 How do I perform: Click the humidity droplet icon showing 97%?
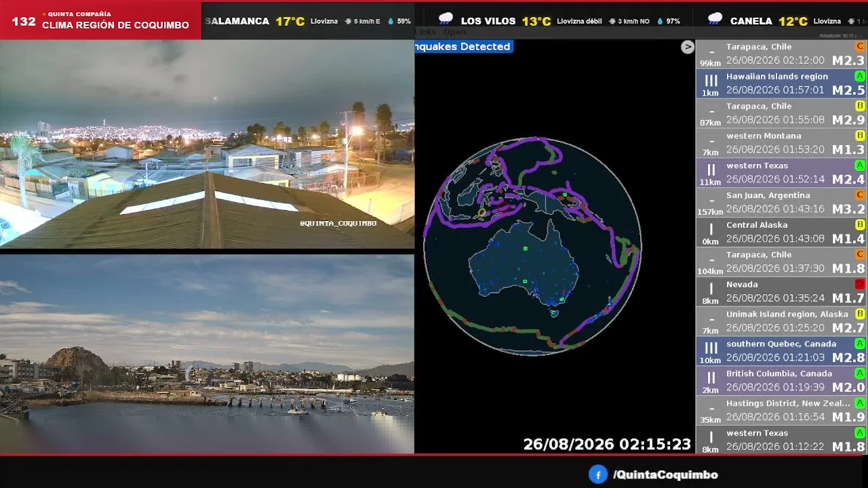[660, 22]
